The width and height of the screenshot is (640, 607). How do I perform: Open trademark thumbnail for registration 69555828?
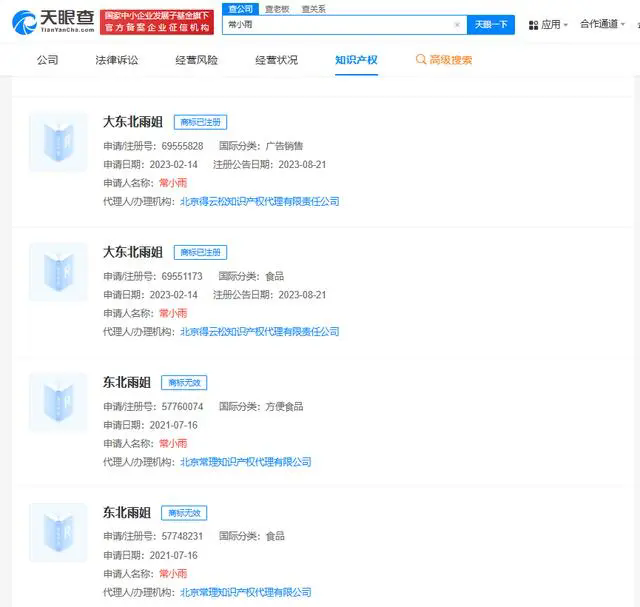(x=58, y=142)
